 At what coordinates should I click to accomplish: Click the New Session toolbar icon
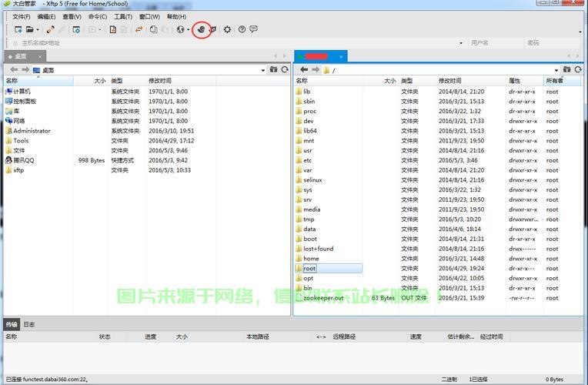click(17, 29)
